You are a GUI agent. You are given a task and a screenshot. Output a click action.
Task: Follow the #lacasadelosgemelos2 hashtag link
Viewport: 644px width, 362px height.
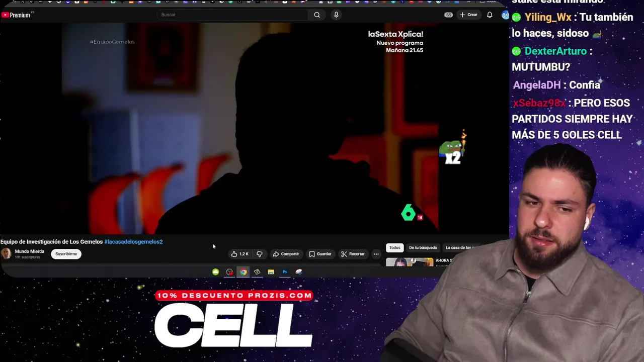[133, 242]
